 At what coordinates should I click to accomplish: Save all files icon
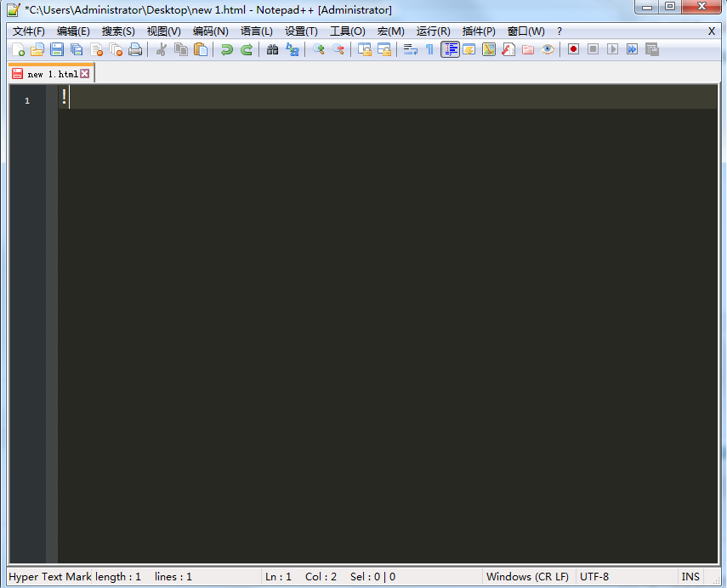point(77,49)
